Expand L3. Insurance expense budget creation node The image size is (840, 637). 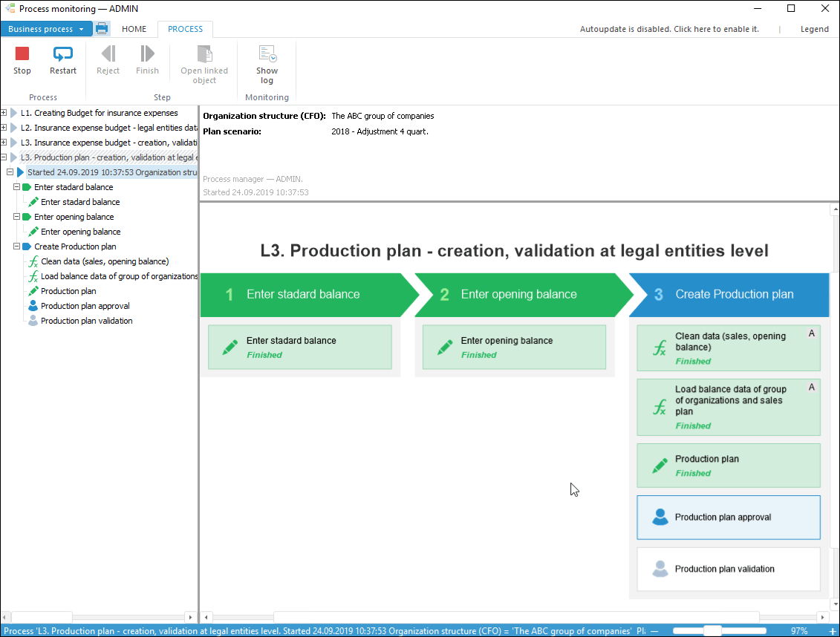(x=4, y=143)
